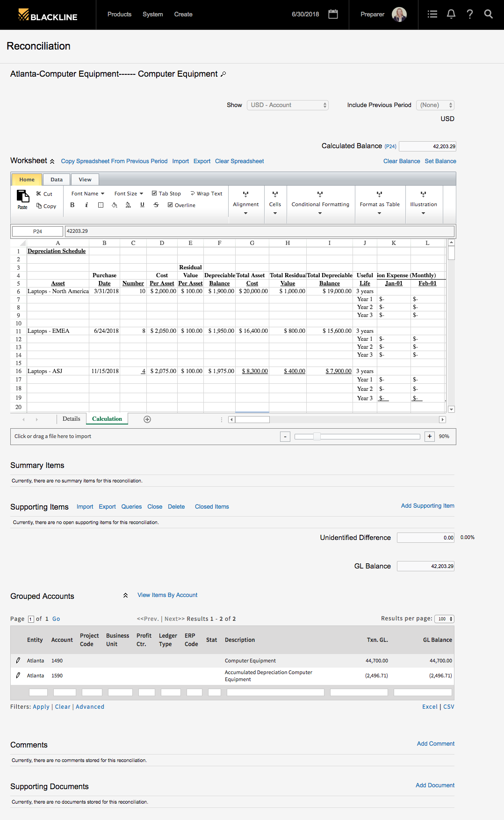
Task: View notifications bell
Action: tap(451, 14)
